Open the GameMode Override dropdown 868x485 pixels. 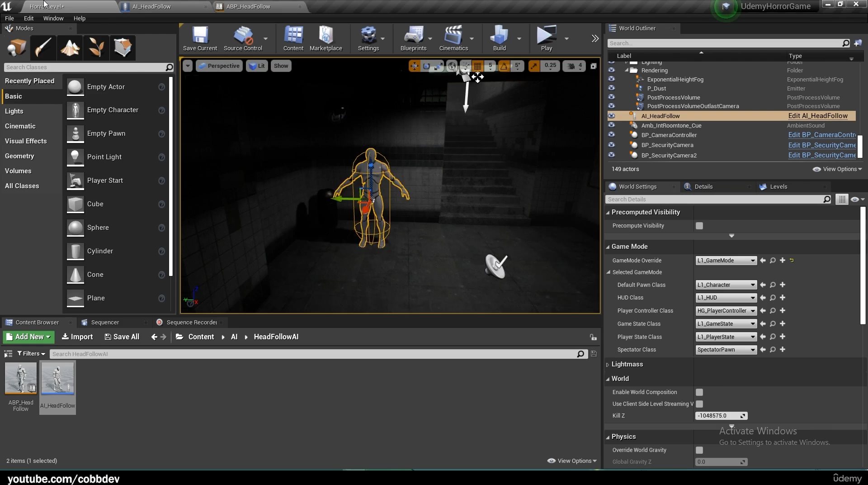726,261
